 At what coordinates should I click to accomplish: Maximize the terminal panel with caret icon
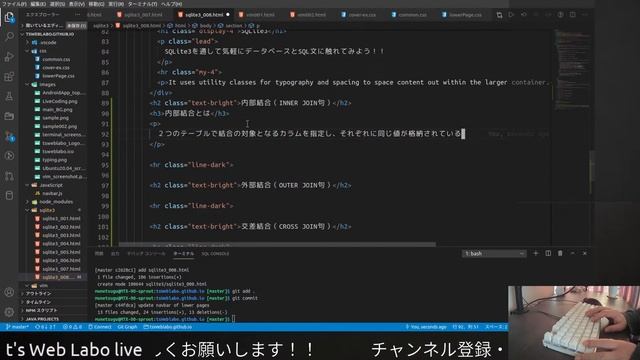tap(572, 253)
